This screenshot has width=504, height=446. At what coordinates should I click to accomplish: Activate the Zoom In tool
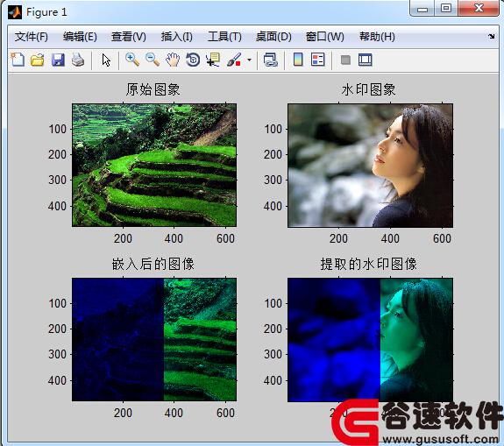(132, 60)
